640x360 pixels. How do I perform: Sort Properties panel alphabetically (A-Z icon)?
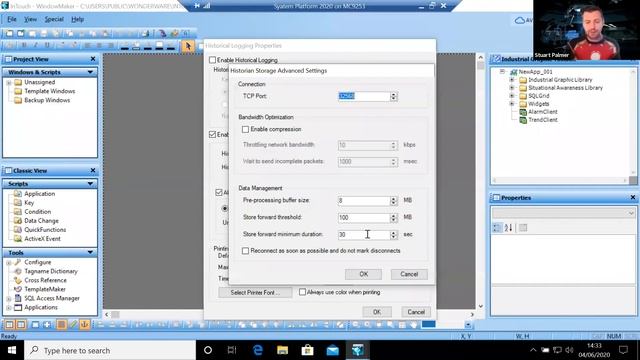coord(508,228)
